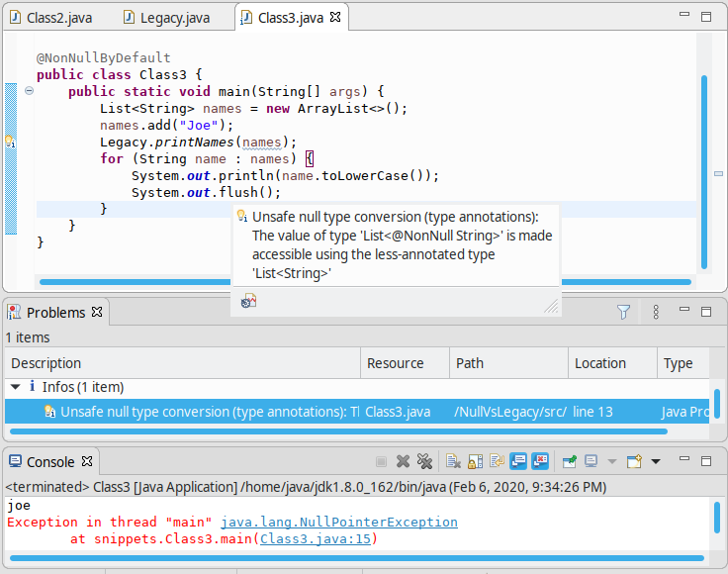The height and width of the screenshot is (574, 728).
Task: Toggle show console on standard output change
Action: point(518,461)
